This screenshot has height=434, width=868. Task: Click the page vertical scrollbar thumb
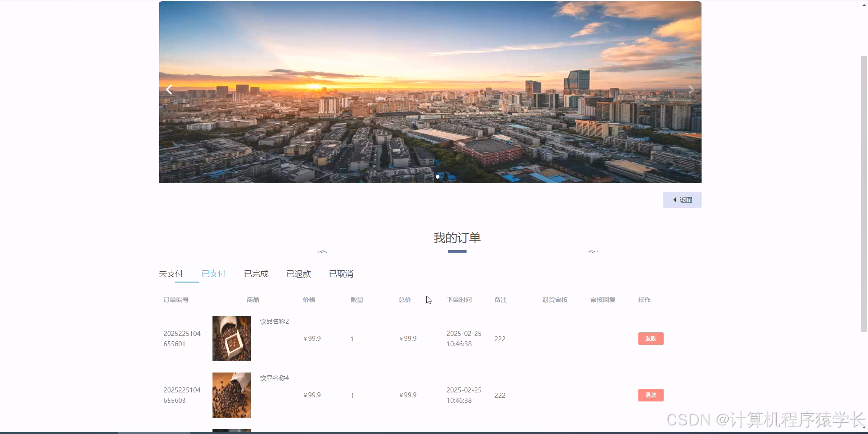[864, 194]
